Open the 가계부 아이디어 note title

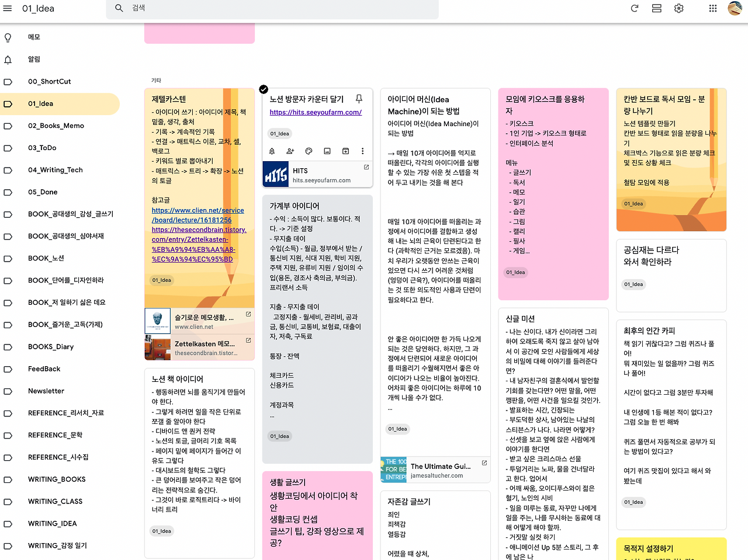pos(295,206)
